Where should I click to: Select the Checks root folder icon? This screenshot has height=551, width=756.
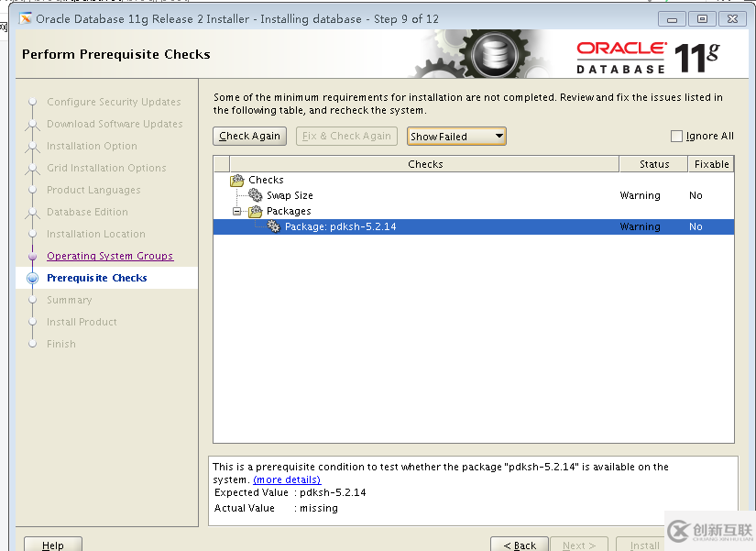tap(237, 180)
